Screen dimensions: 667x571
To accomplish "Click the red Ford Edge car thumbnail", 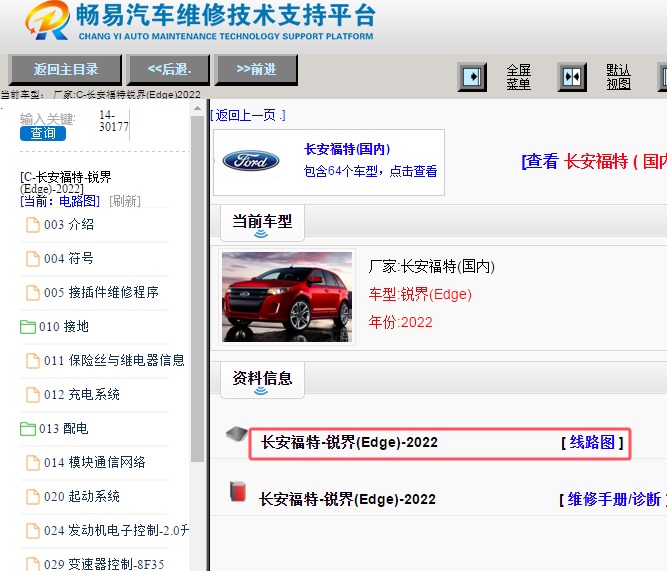I will tap(287, 297).
